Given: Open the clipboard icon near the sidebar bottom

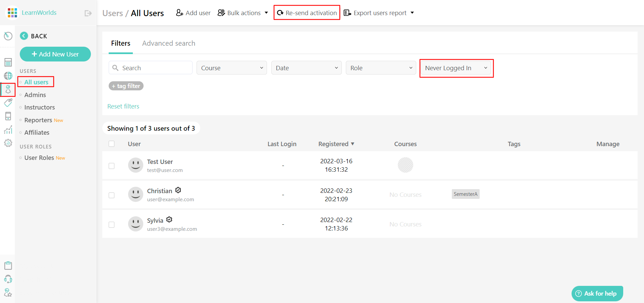Looking at the screenshot, I should click(x=8, y=265).
